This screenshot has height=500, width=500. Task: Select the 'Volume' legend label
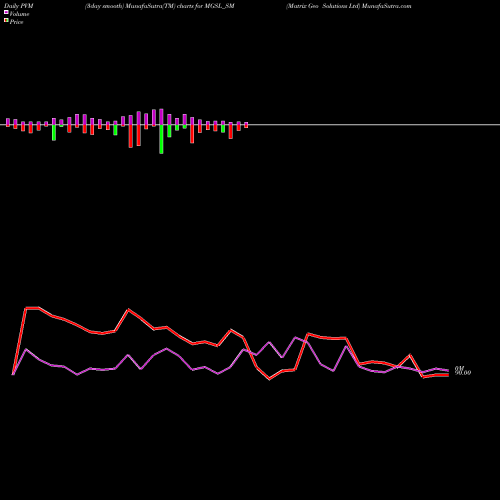click(19, 14)
